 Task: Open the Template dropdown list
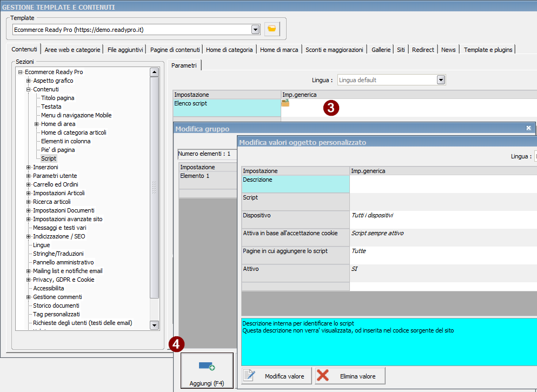coord(255,29)
